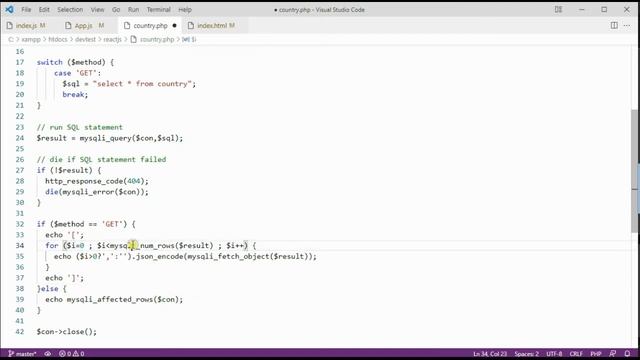Change encoding via UTF-8 status item

(x=554, y=353)
